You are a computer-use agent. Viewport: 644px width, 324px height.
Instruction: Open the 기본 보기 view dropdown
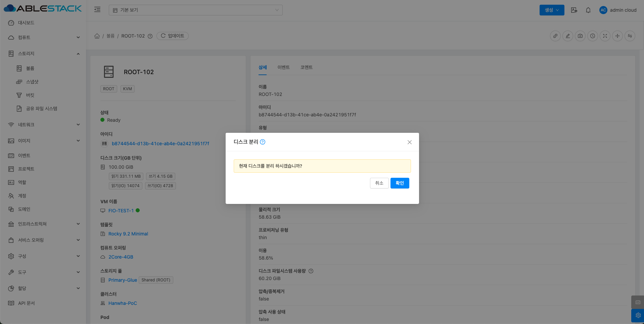195,10
